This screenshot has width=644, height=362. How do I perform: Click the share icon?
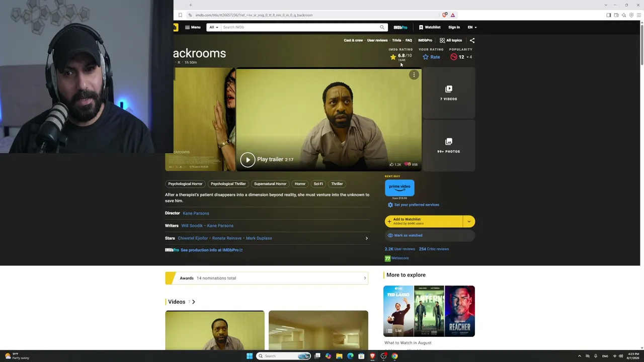472,40
